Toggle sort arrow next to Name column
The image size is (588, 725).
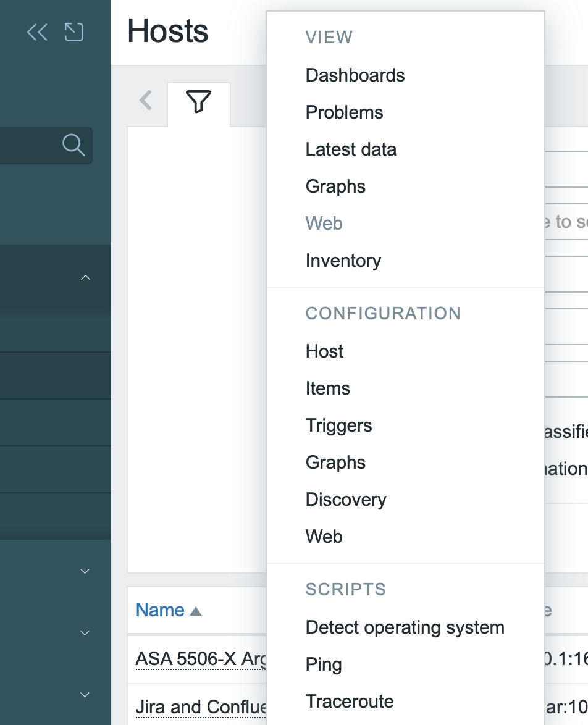(x=196, y=611)
